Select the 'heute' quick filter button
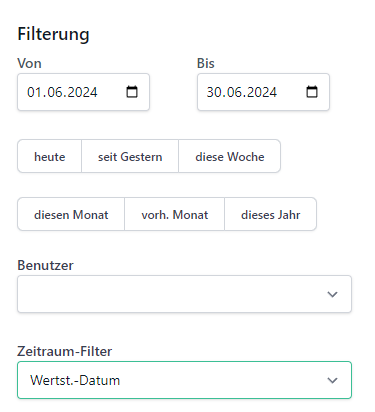Image resolution: width=375 pixels, height=412 pixels. click(49, 156)
